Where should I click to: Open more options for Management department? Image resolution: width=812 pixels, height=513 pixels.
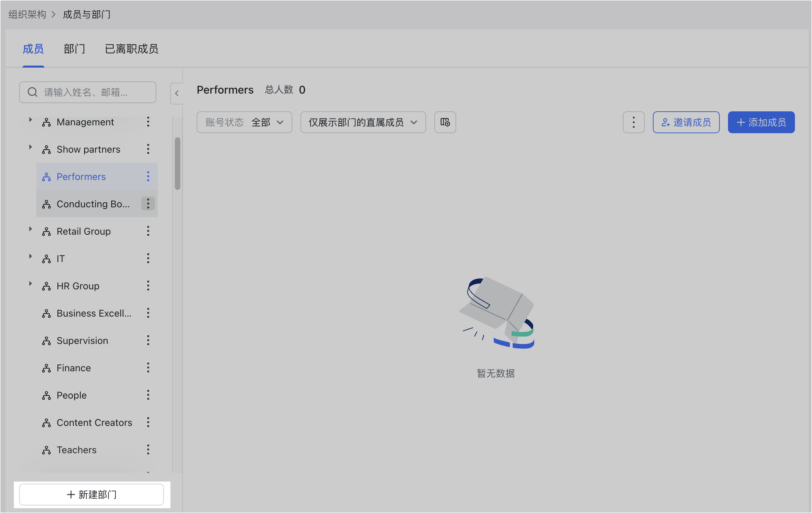148,122
